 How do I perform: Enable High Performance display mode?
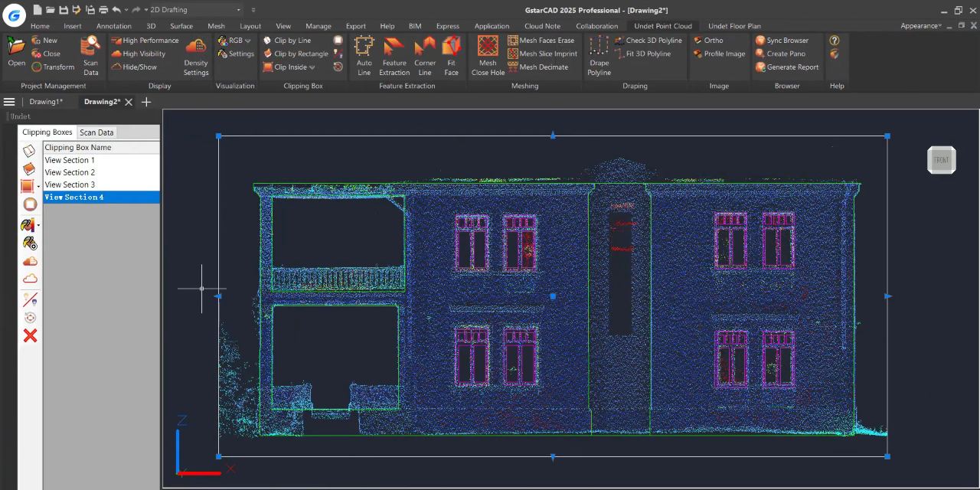pos(145,41)
